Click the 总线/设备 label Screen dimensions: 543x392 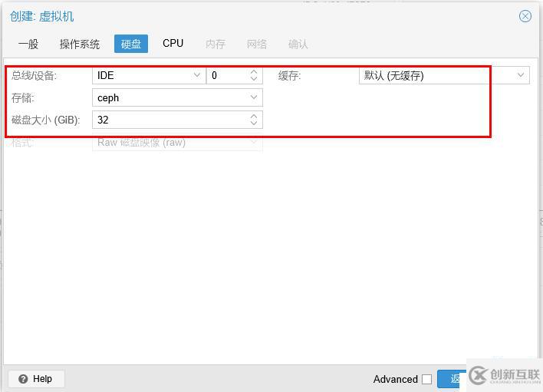(34, 75)
